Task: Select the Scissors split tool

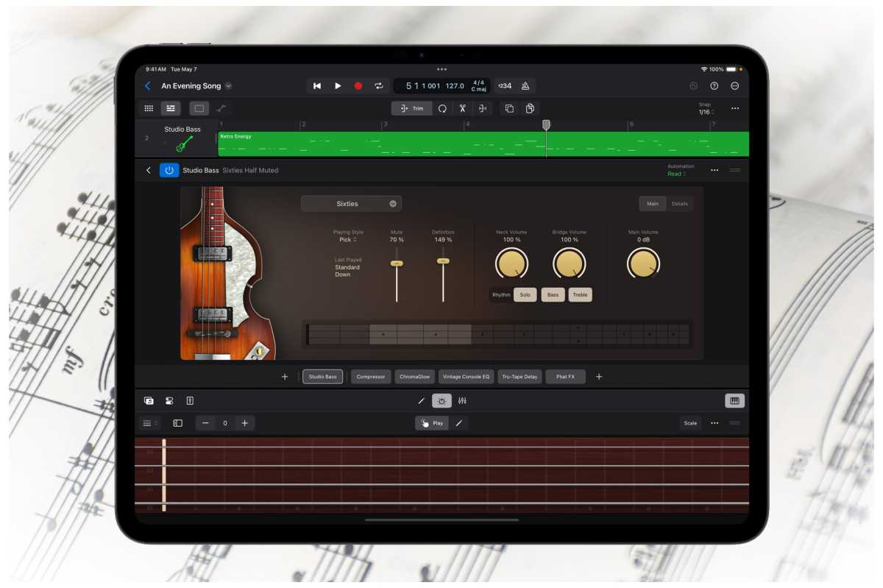Action: [462, 108]
